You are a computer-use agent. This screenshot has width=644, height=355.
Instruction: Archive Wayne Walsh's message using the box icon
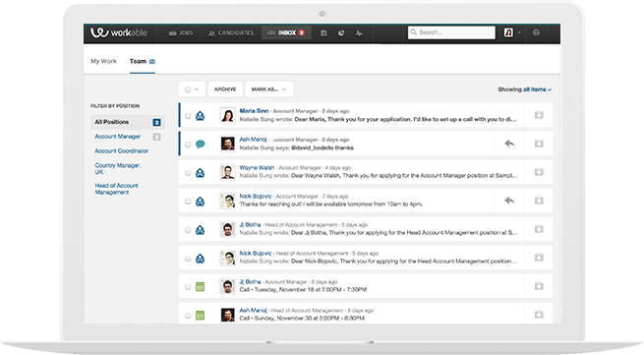point(539,172)
